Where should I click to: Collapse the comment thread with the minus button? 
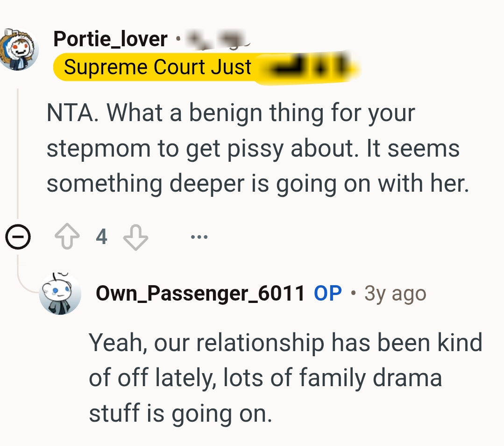(x=17, y=237)
